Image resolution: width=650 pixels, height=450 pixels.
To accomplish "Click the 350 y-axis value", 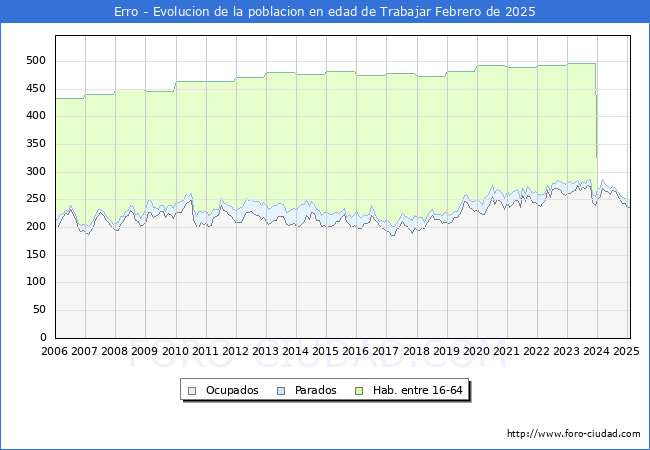I will 36,144.
